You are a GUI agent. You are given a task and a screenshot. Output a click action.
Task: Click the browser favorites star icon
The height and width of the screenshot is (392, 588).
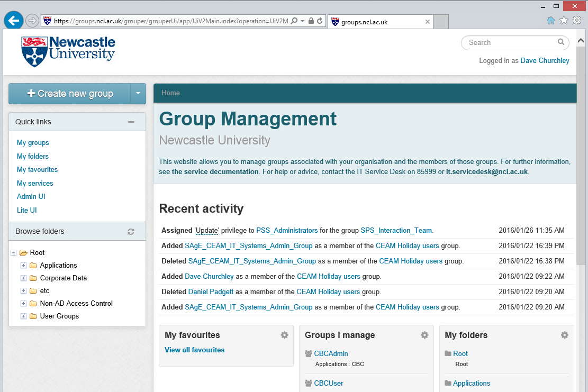(x=564, y=21)
